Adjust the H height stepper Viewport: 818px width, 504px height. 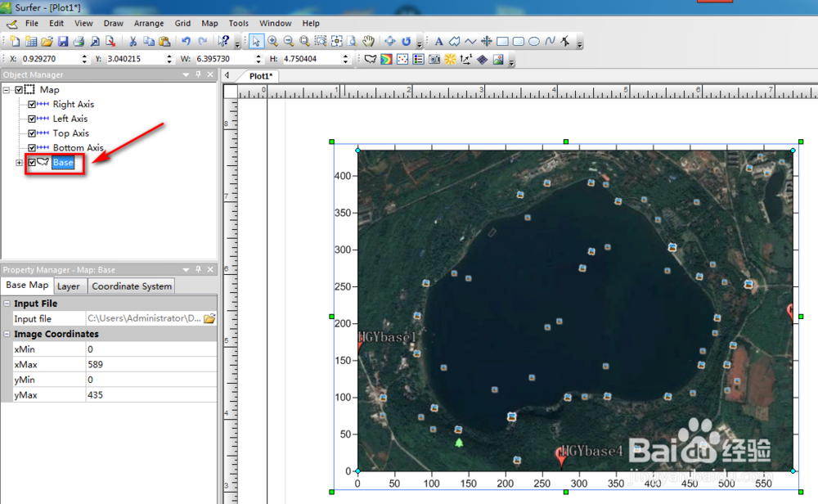pyautogui.click(x=345, y=59)
